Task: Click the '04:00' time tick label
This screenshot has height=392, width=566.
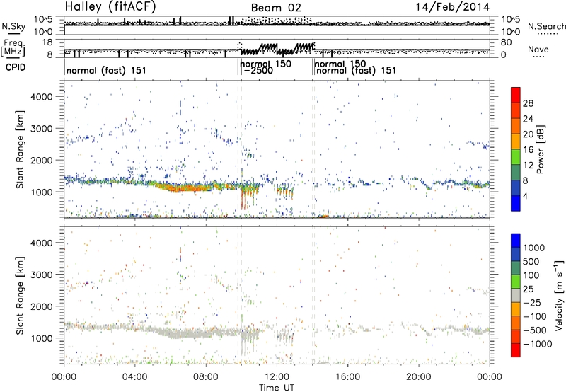Action: [135, 377]
